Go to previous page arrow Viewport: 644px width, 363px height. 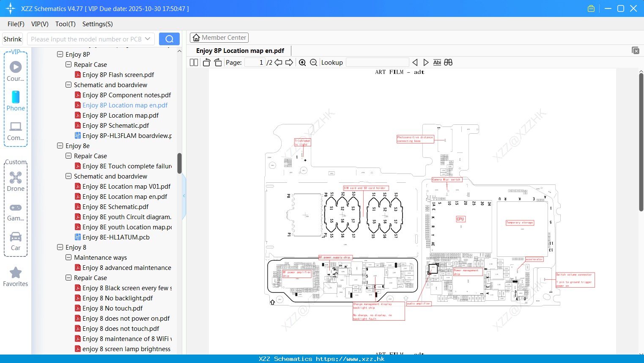(x=278, y=63)
